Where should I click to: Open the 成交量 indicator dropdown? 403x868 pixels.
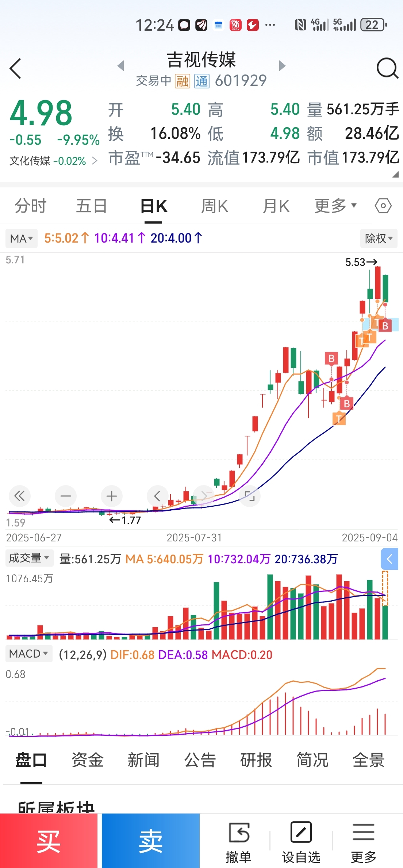point(29,558)
